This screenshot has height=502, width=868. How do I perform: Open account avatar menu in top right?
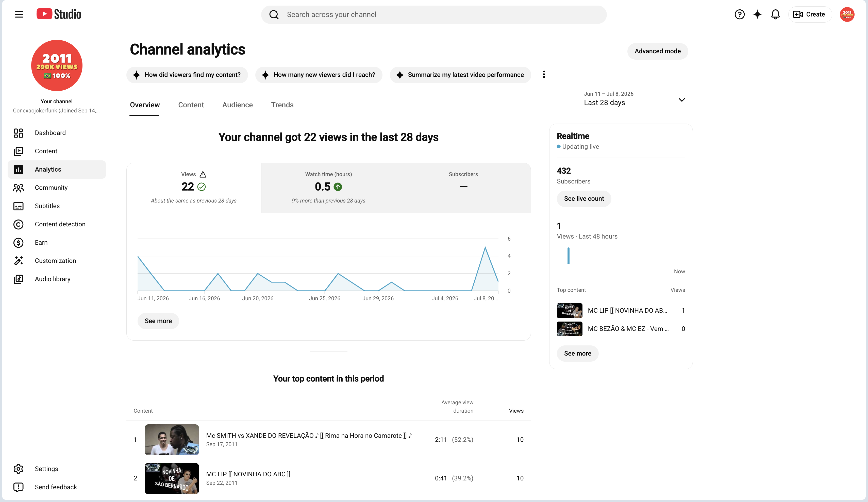(847, 14)
